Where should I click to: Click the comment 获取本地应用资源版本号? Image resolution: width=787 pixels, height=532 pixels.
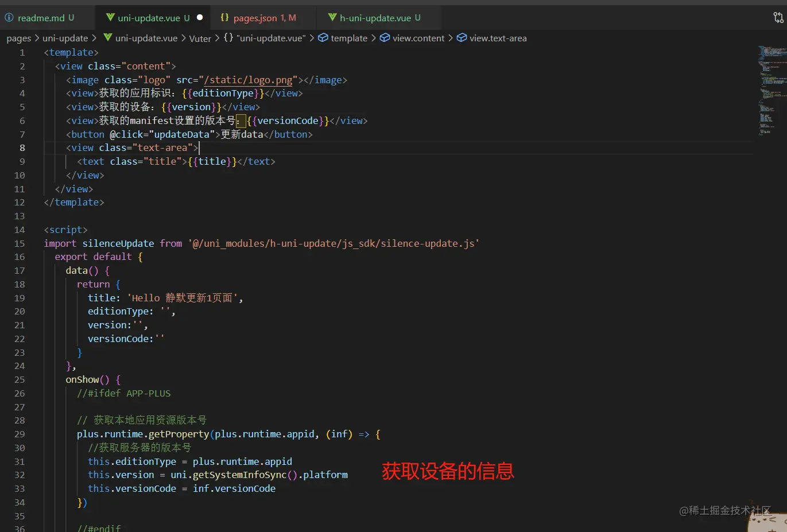coord(142,420)
